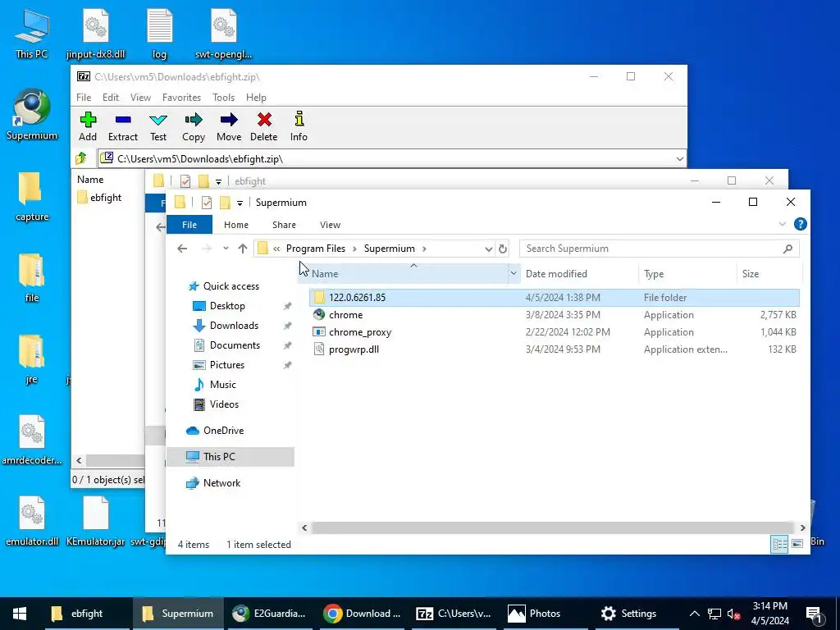Open the Share ribbon tab

(284, 225)
